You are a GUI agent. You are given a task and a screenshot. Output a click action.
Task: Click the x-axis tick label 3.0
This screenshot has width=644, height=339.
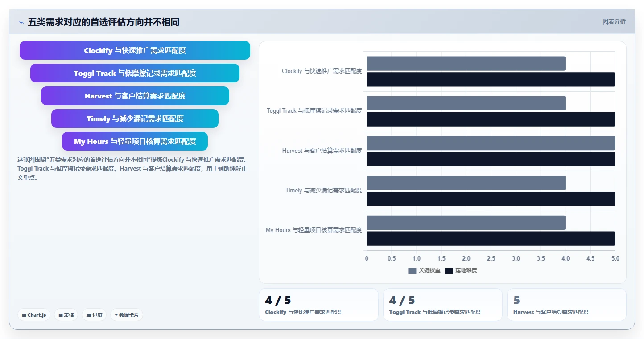click(x=516, y=258)
